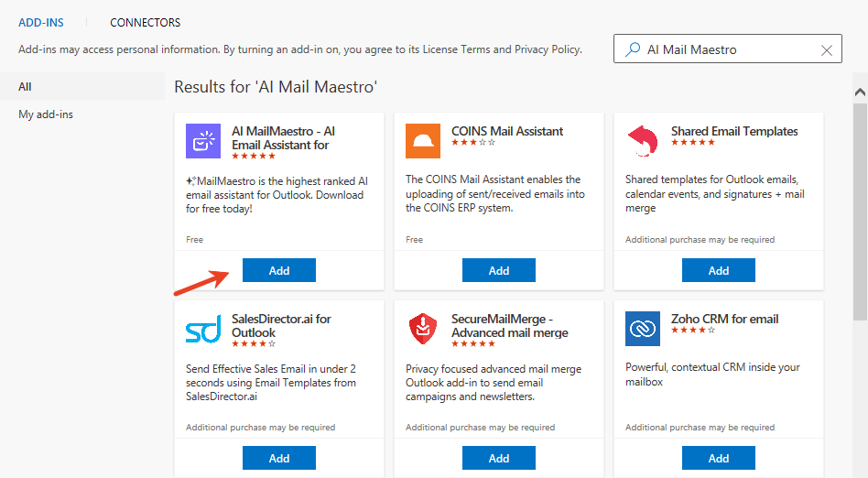Click the search magnifier icon
This screenshot has width=868, height=478.
(632, 49)
